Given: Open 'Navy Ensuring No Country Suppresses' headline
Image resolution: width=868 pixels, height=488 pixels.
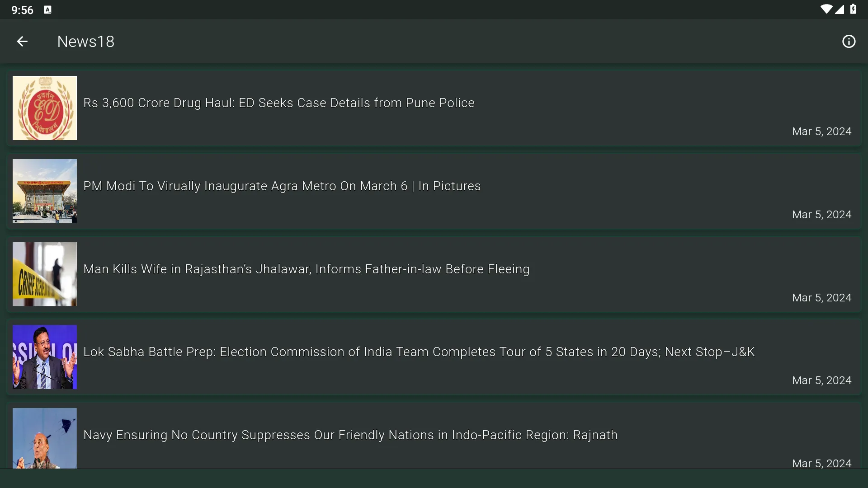Looking at the screenshot, I should pos(350,435).
